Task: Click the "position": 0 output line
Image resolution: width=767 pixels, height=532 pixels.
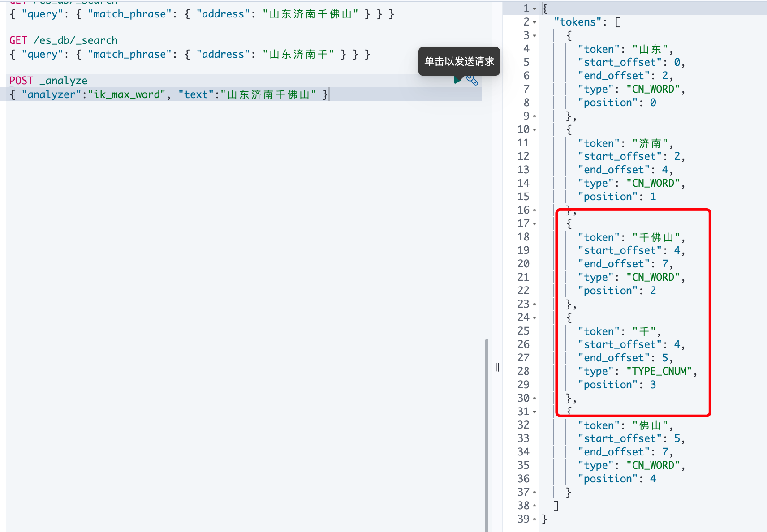Action: click(617, 103)
